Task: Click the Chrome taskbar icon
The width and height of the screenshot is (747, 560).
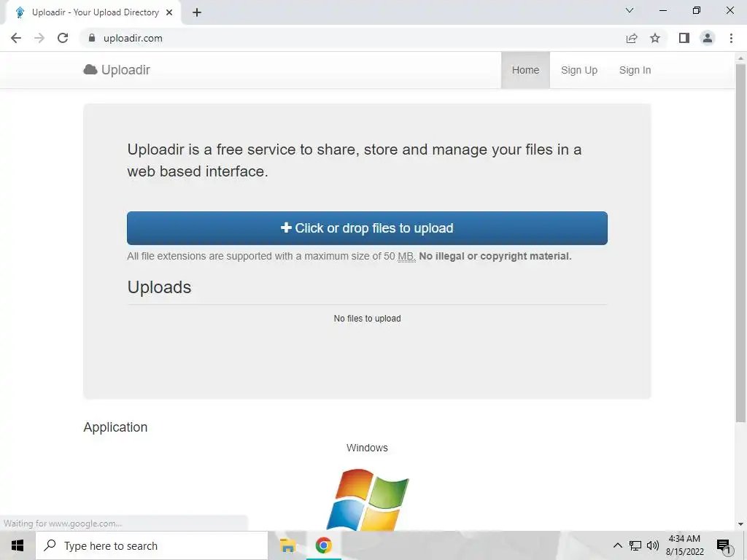Action: [323, 545]
